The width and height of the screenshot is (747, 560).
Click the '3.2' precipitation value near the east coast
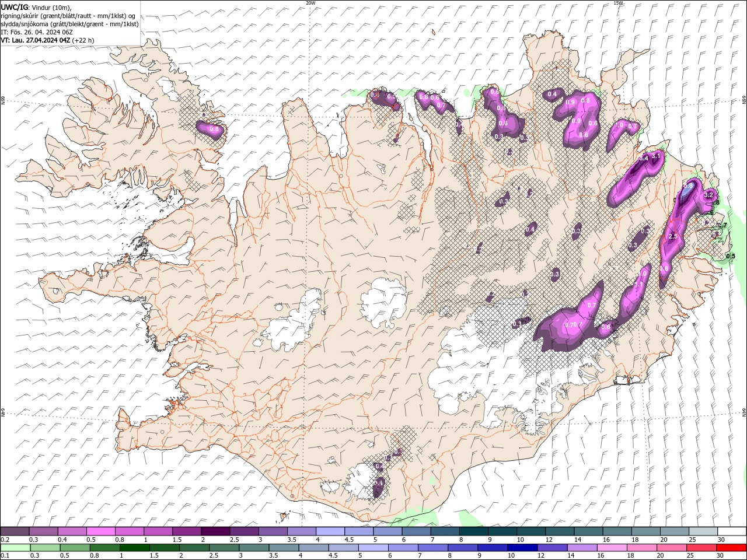pos(709,194)
